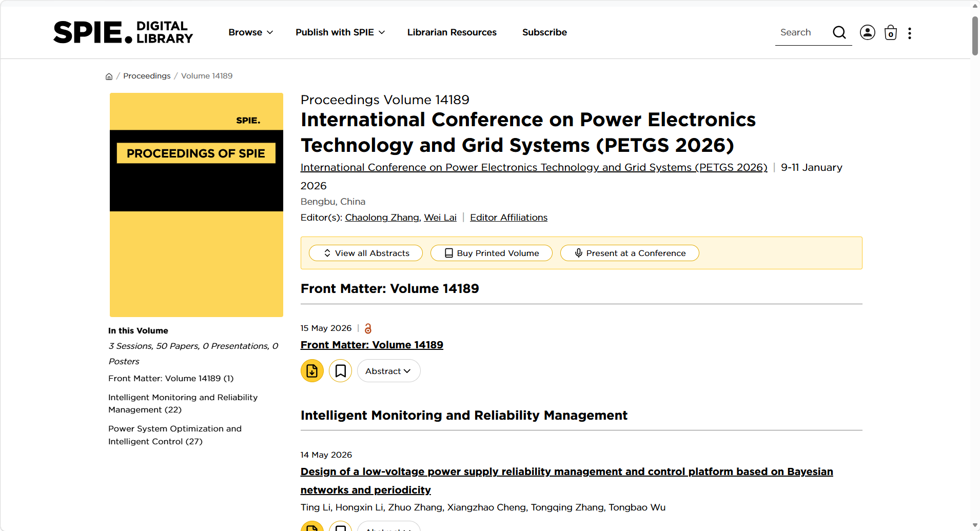Expand the Publish with SPIE menu
The height and width of the screenshot is (531, 980).
click(340, 32)
